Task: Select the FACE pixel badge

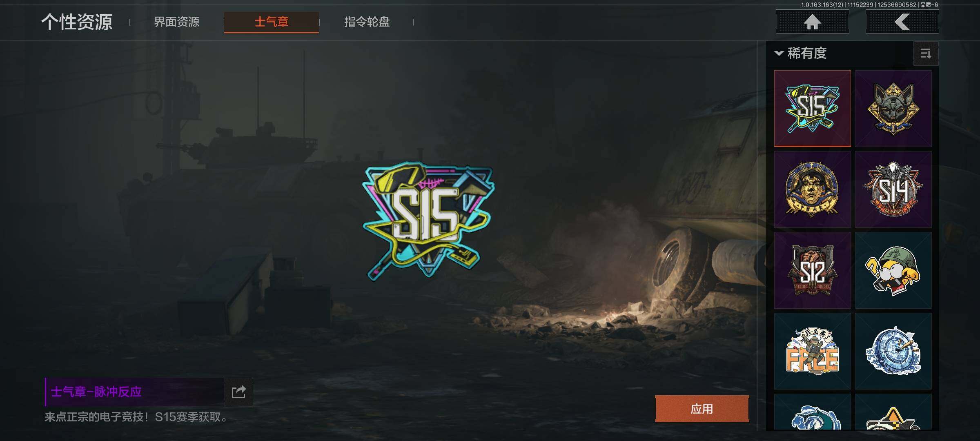Action: [x=812, y=351]
